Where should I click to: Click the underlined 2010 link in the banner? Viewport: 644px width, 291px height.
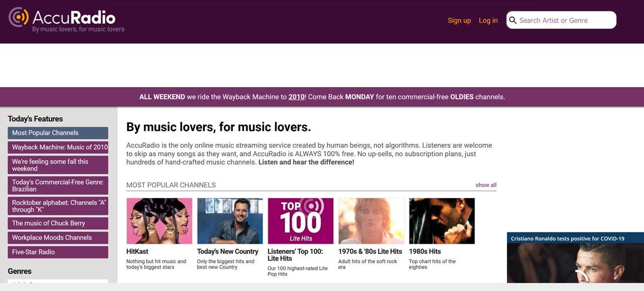pyautogui.click(x=296, y=97)
